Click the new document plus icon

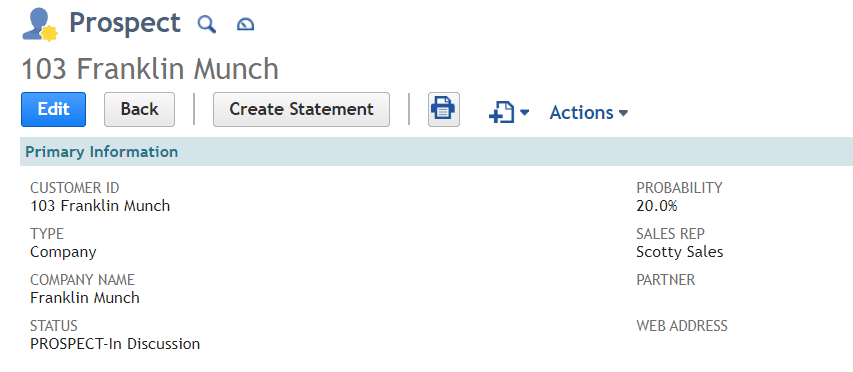point(502,113)
